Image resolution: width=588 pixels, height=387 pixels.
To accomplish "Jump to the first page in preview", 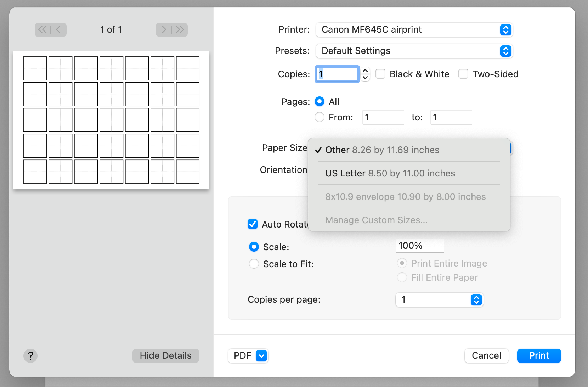I will click(41, 30).
